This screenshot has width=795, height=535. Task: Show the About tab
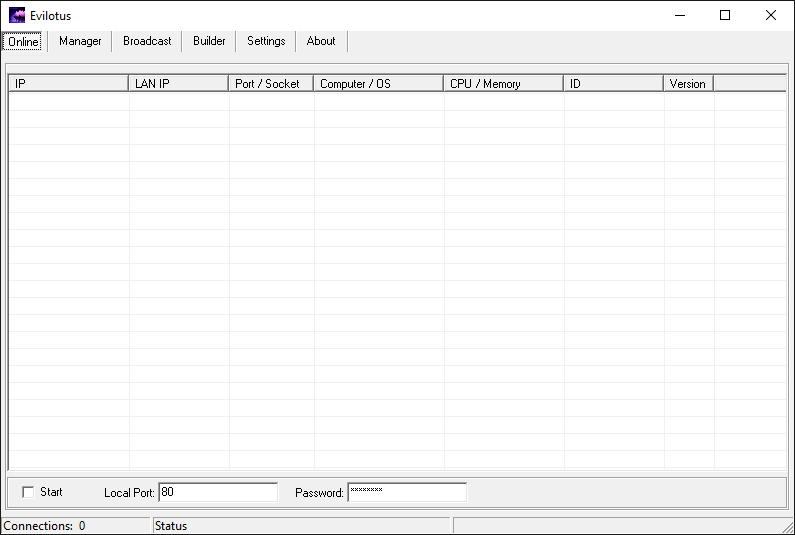pos(321,42)
